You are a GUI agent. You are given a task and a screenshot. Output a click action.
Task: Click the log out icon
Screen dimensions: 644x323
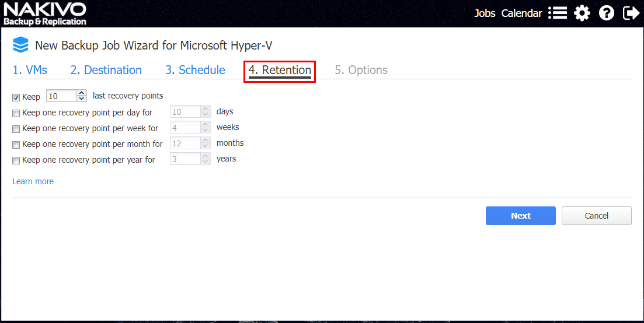631,13
